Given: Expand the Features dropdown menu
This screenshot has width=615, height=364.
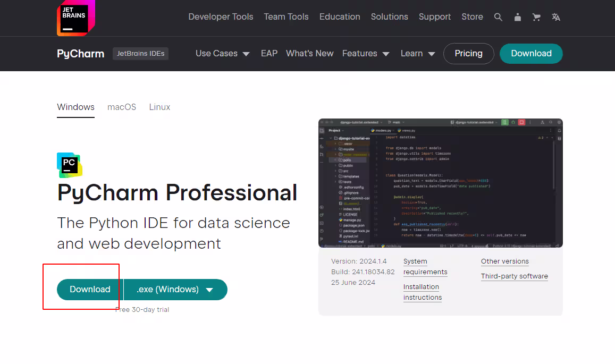Looking at the screenshot, I should [x=366, y=54].
